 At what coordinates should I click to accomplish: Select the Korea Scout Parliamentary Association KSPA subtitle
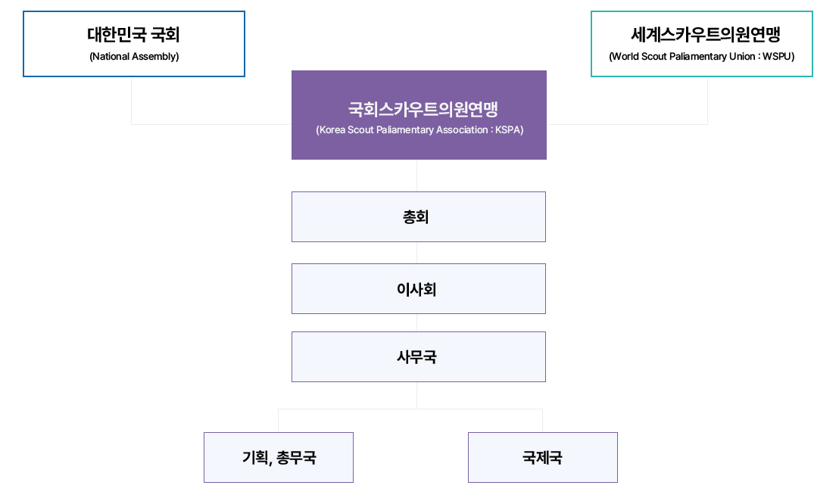pyautogui.click(x=419, y=130)
